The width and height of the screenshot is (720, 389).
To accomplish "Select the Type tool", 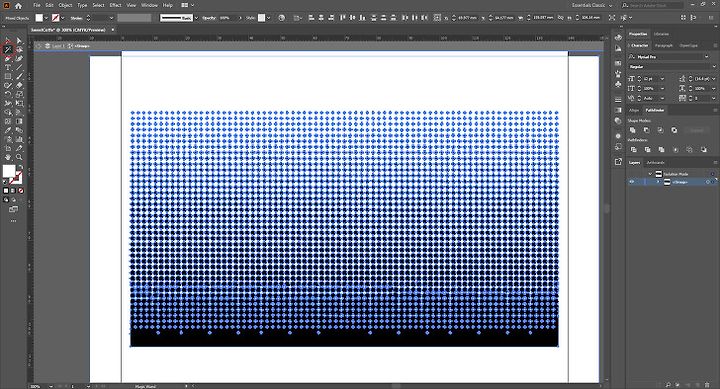I will tap(8, 68).
